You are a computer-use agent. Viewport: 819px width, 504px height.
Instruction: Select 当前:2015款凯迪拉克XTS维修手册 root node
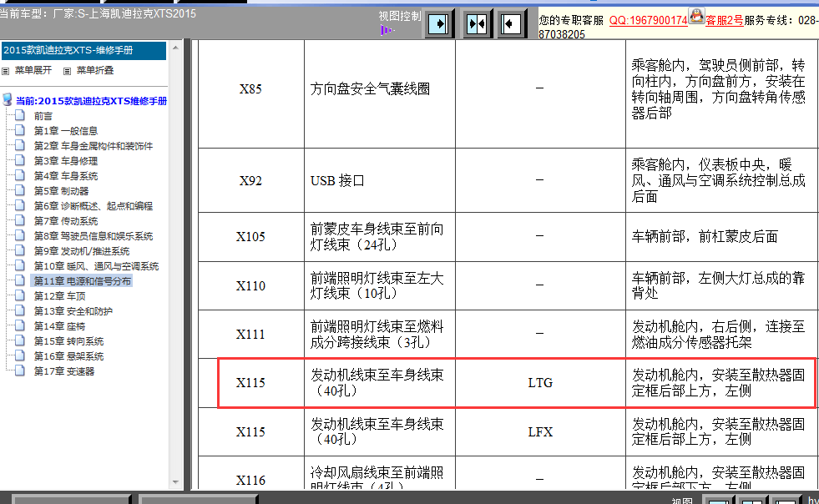coord(91,101)
